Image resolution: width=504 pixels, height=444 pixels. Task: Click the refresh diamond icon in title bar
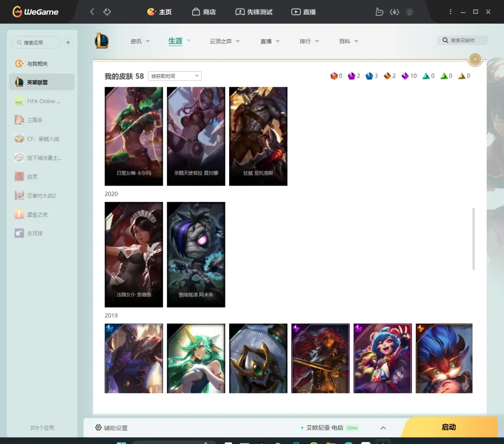coord(107,12)
